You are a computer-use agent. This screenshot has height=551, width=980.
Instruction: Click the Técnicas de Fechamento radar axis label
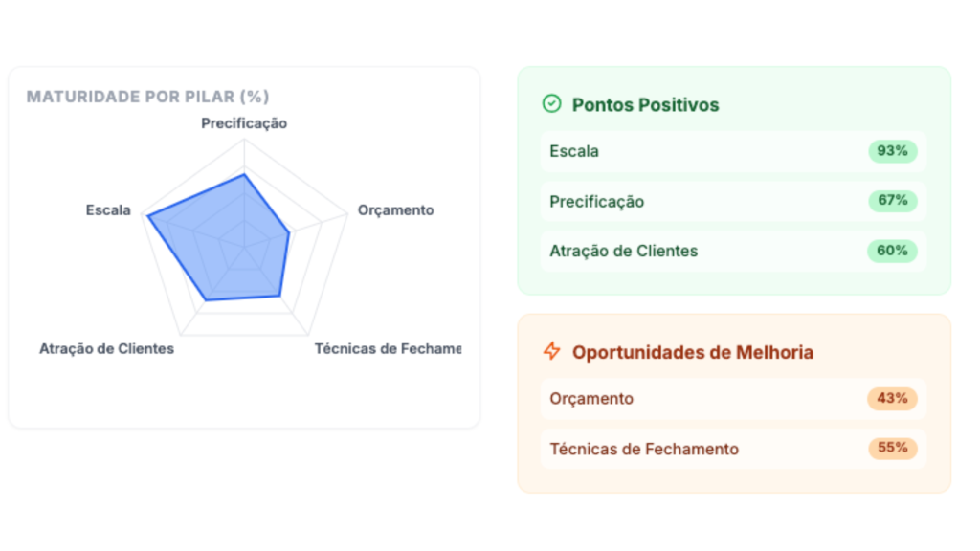point(388,349)
